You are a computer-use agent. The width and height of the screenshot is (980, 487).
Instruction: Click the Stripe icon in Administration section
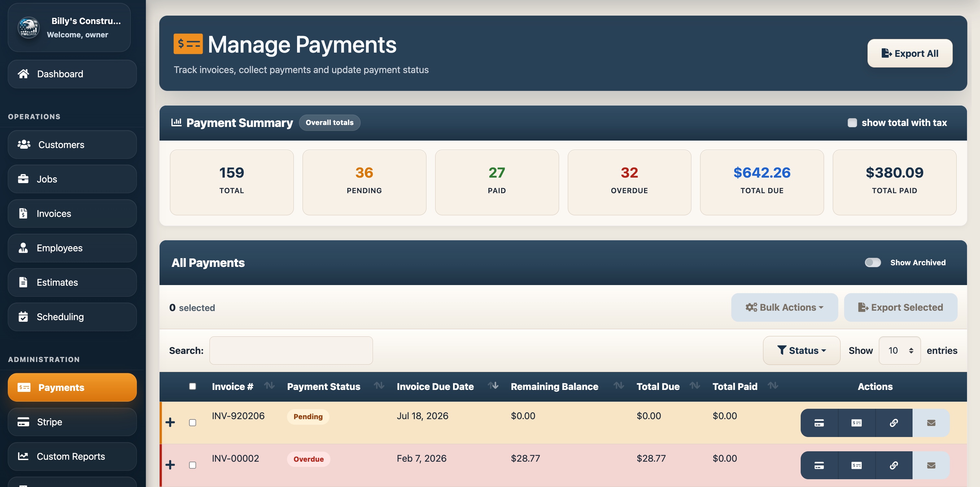coord(24,422)
